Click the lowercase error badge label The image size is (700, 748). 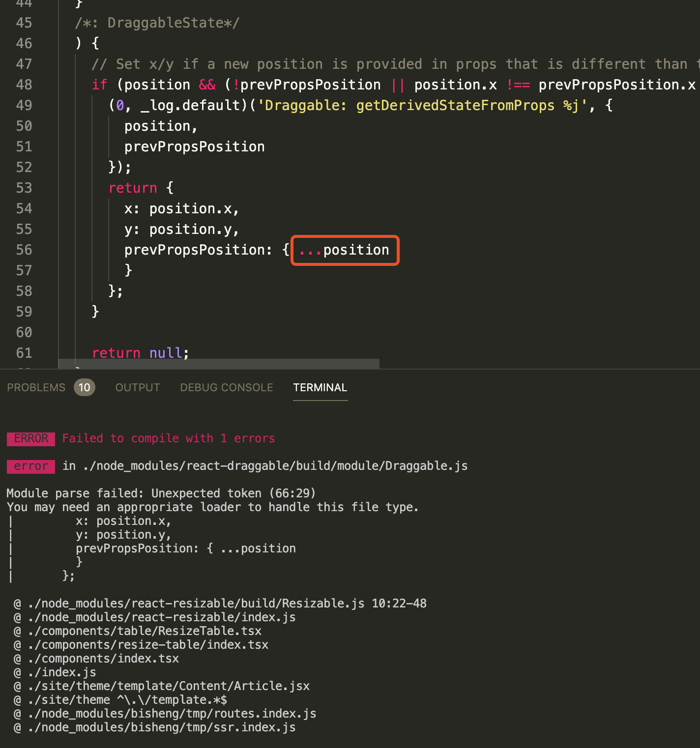[30, 466]
